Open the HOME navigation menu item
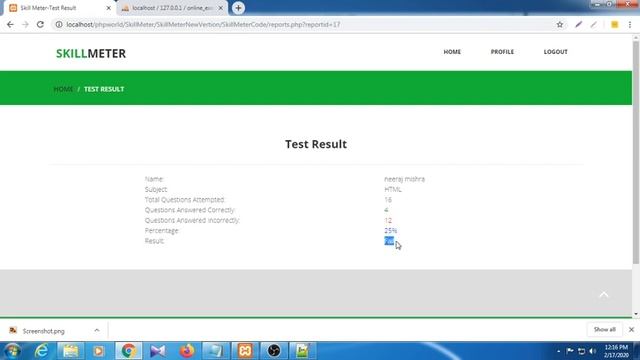Viewport: 640px width, 360px height. pos(452,52)
